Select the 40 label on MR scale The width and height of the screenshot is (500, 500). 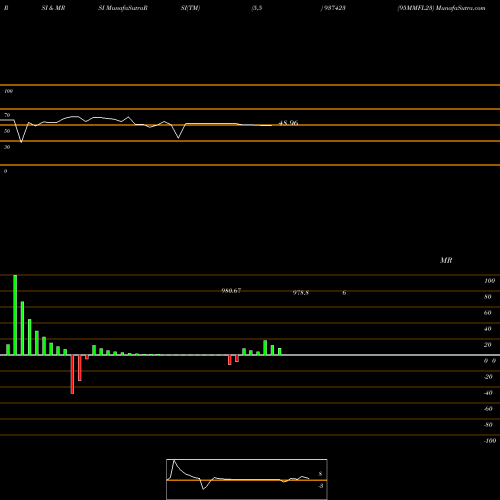[x=488, y=329]
